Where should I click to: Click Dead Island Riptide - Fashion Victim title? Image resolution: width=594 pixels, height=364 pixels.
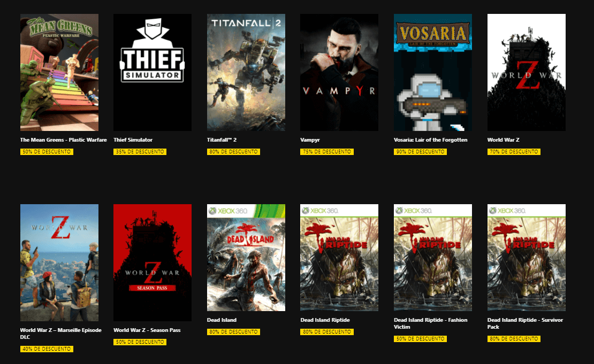click(430, 323)
